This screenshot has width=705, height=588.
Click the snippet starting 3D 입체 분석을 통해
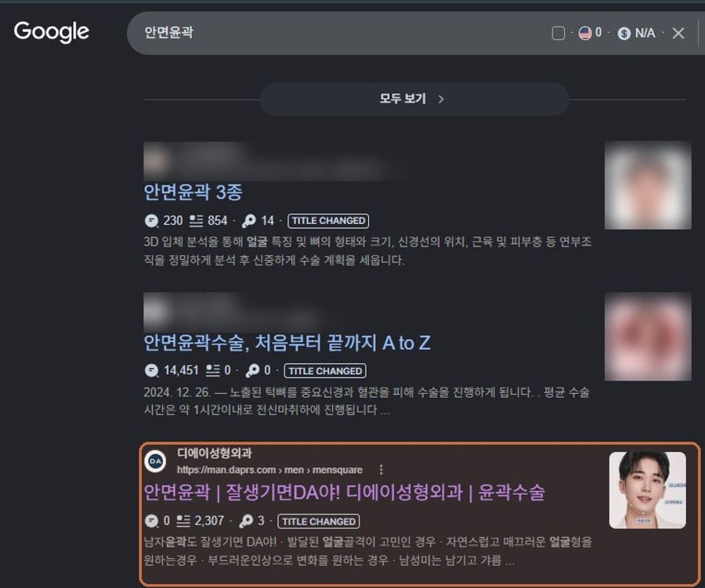(367, 251)
